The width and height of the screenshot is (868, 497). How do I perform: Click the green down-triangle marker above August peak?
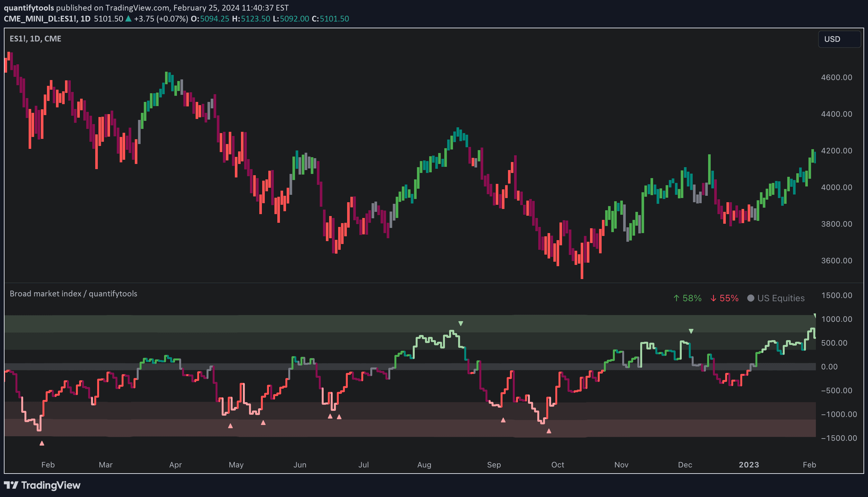coord(460,323)
